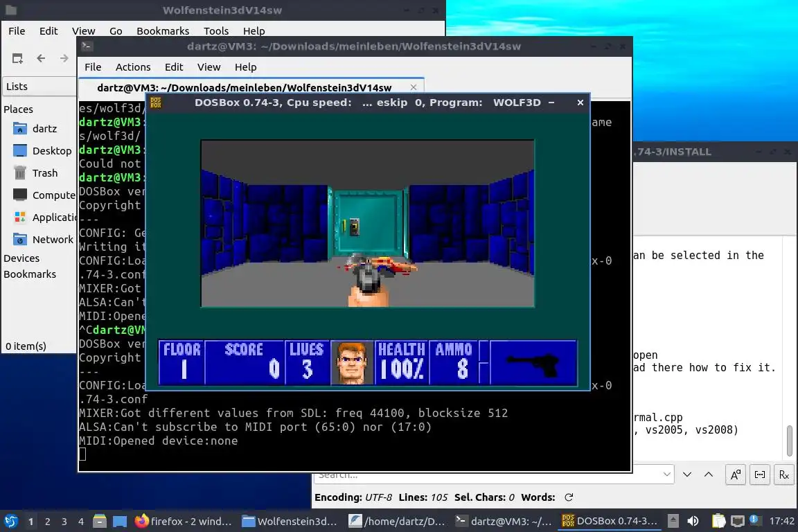Viewport: 798px width, 532px height.
Task: Open Help menu in the terminal window
Action: [245, 67]
